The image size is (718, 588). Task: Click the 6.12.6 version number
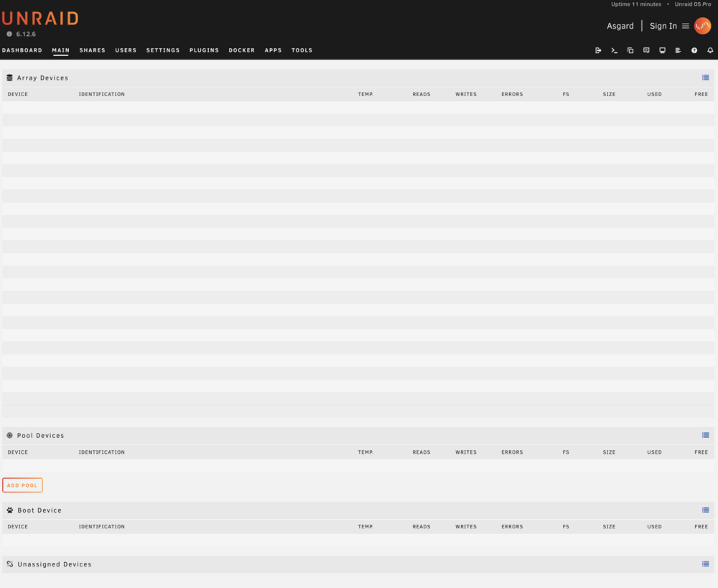[x=26, y=34]
